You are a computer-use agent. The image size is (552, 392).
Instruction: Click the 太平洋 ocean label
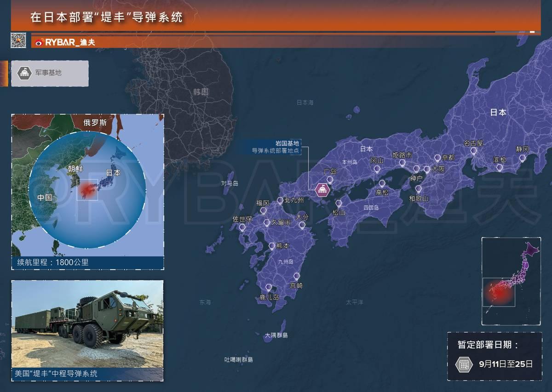(x=355, y=302)
